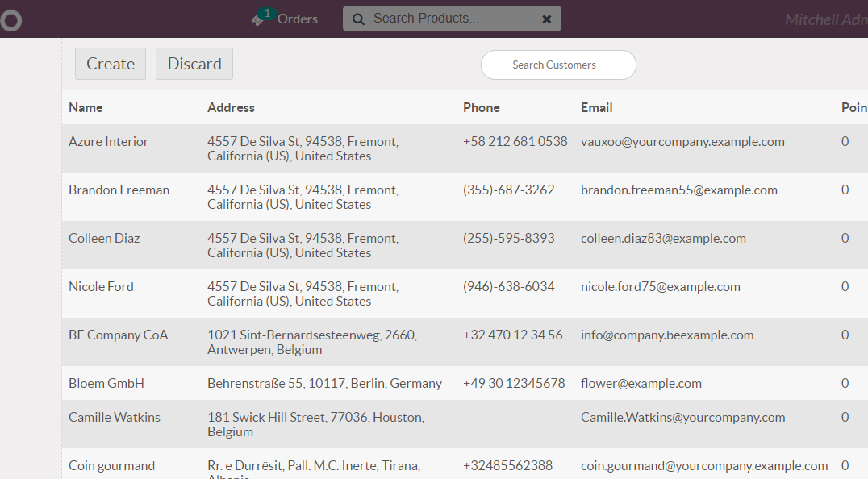This screenshot has width=868, height=479.
Task: Open the Orders list
Action: [x=298, y=19]
